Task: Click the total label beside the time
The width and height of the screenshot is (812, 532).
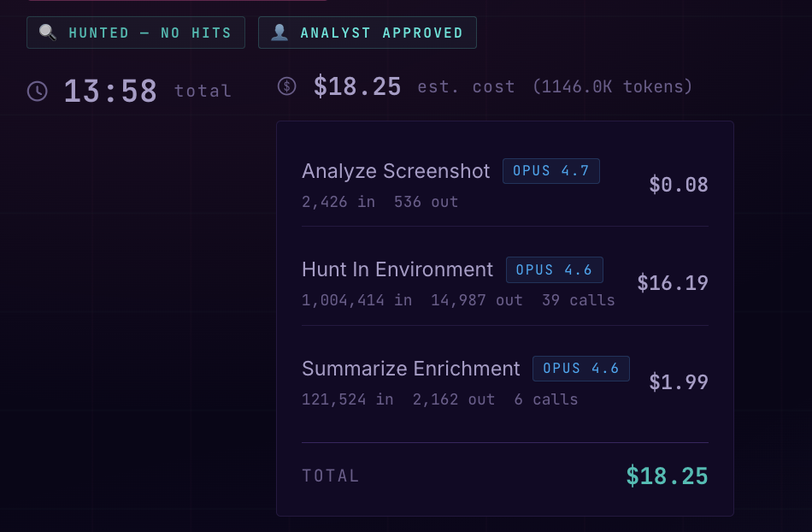Action: [x=203, y=91]
